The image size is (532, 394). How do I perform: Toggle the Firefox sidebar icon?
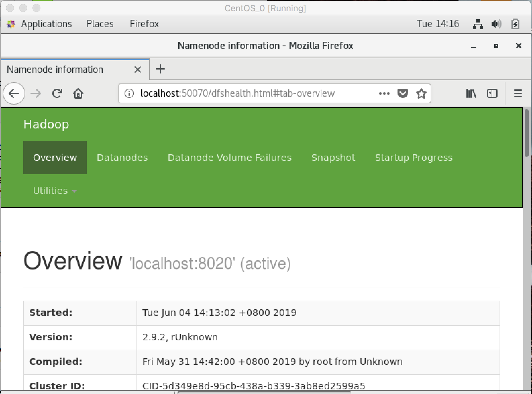click(492, 94)
